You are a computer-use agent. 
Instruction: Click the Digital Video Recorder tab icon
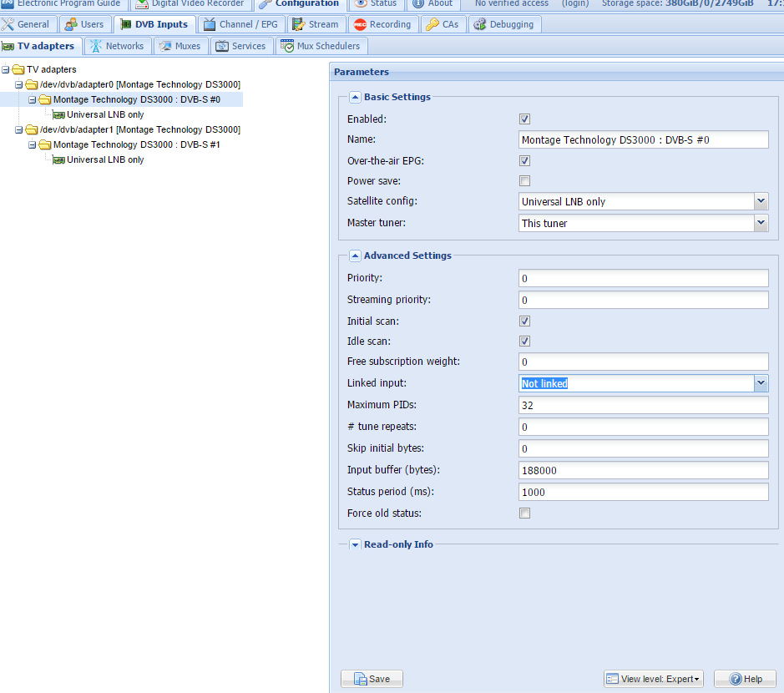142,3
